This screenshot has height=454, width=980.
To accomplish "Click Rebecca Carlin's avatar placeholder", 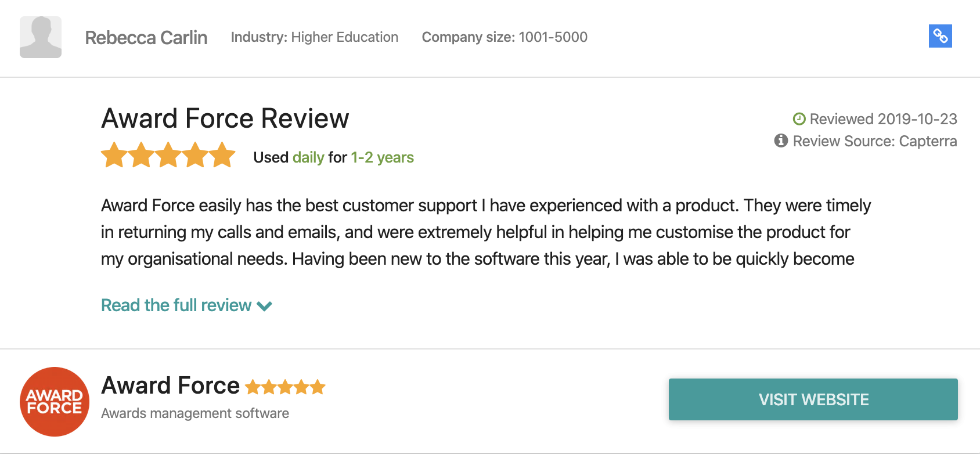I will (x=41, y=37).
